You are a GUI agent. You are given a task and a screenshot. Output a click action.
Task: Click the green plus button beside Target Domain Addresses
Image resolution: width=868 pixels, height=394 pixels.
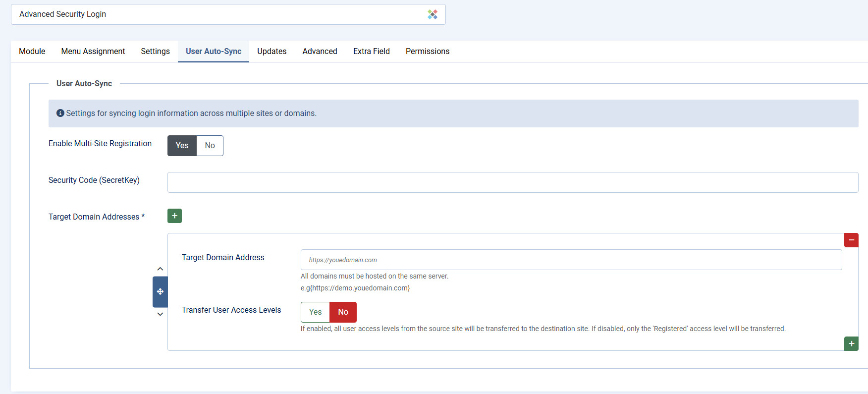pos(174,216)
